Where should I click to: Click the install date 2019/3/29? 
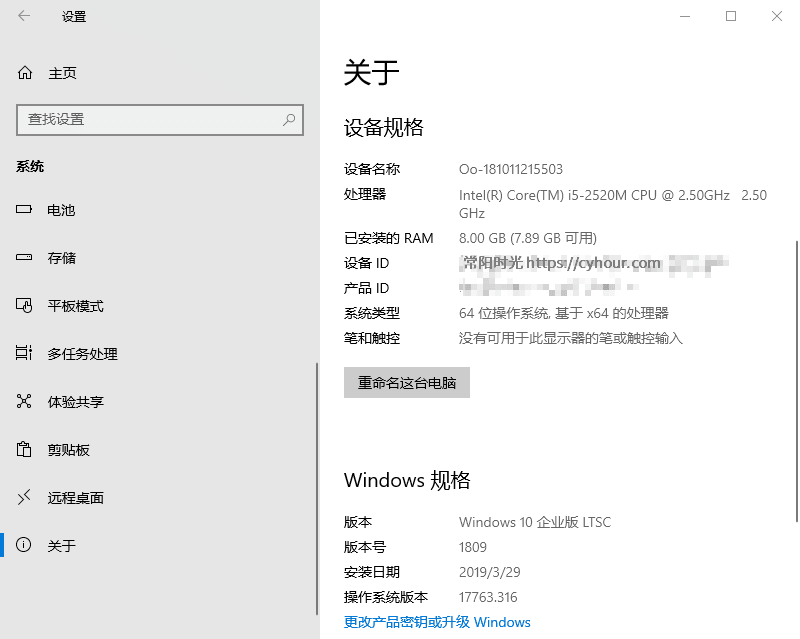(489, 572)
